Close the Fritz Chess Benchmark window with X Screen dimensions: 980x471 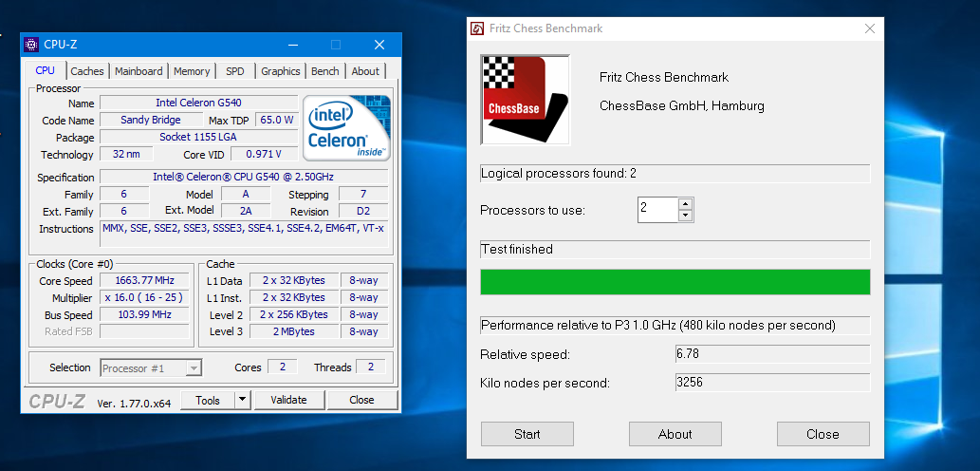point(869,28)
